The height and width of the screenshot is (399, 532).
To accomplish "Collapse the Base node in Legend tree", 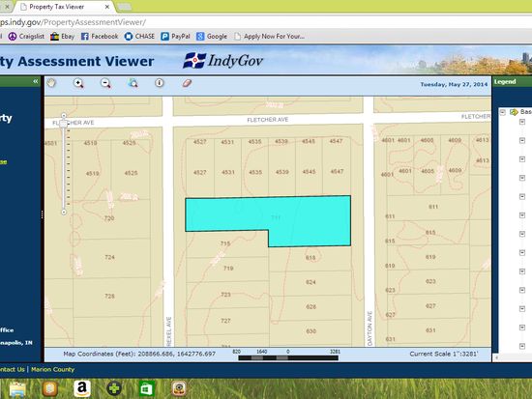I will (x=503, y=112).
